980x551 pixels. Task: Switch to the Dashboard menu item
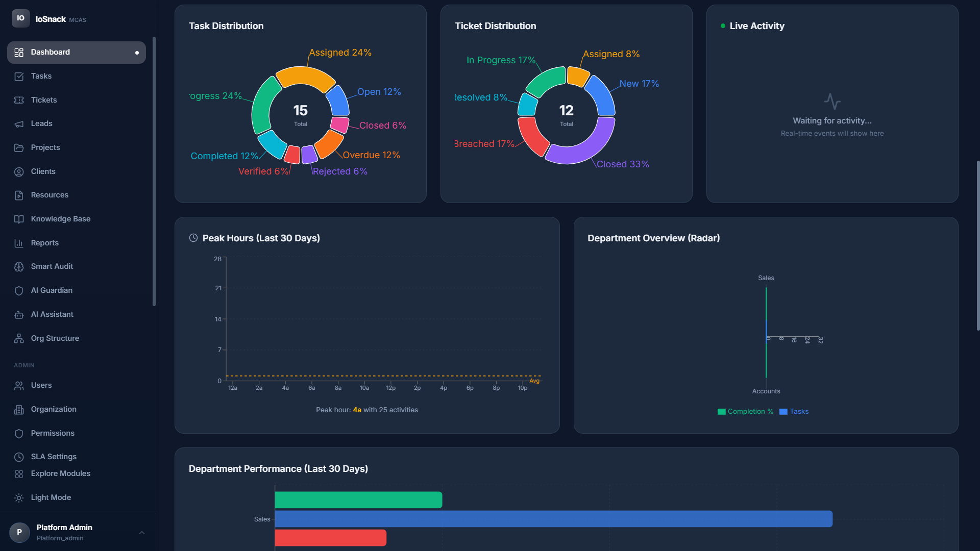(50, 52)
